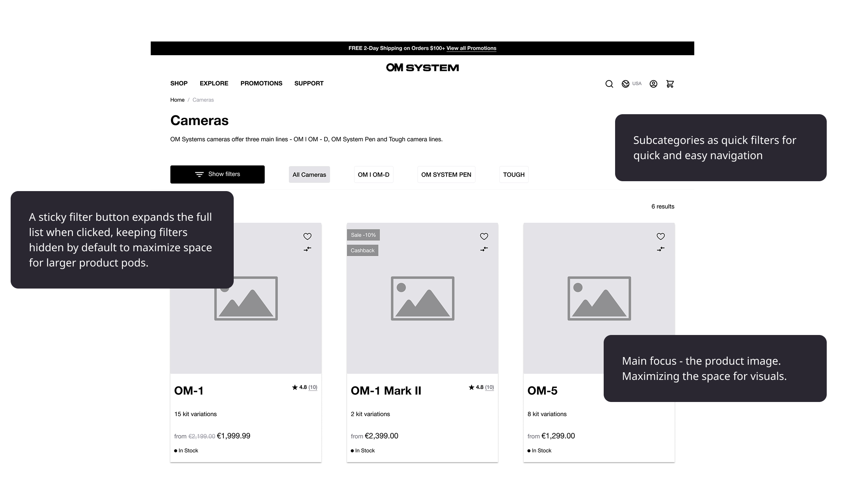Click the OM SYSTEM logo
The width and height of the screenshot is (845, 504).
pos(422,68)
